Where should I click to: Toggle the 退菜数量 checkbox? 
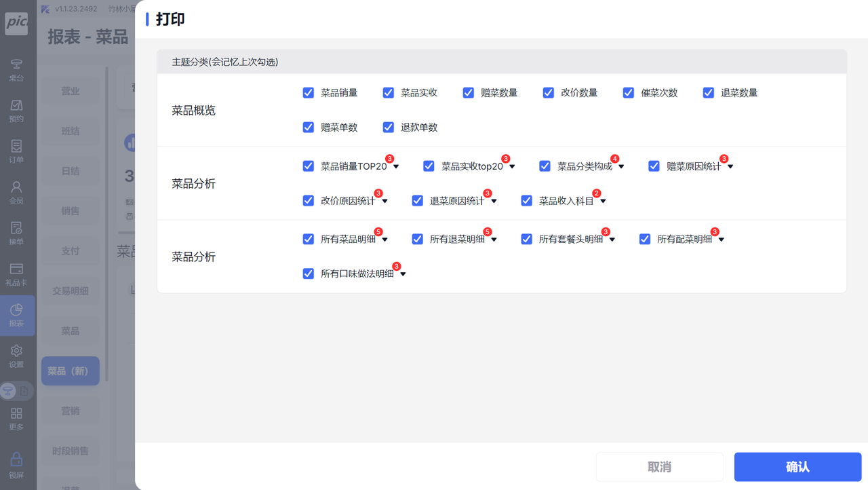click(x=709, y=93)
